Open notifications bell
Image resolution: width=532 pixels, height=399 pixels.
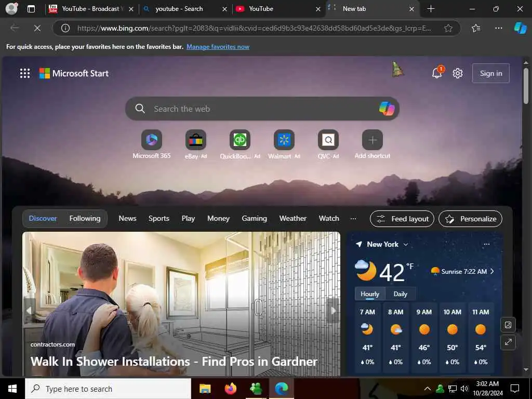click(437, 73)
